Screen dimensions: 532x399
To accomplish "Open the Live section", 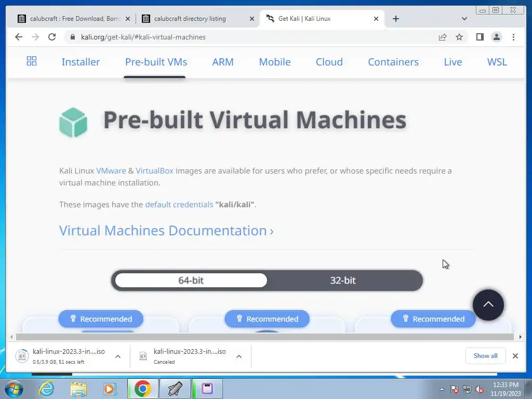I will pos(453,62).
